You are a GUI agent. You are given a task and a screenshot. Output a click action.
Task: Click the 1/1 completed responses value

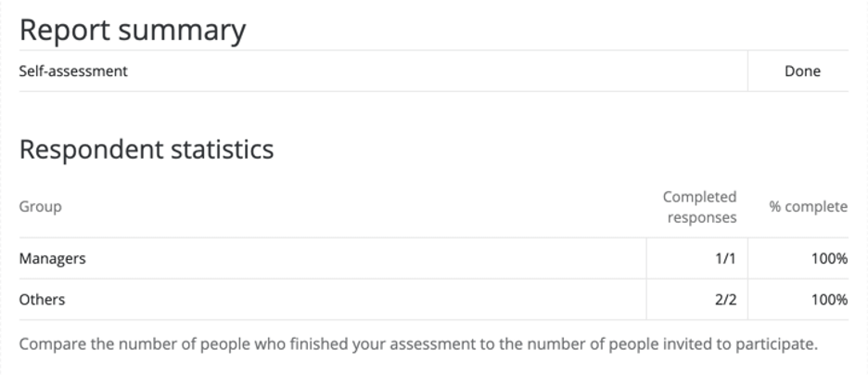coord(726,259)
